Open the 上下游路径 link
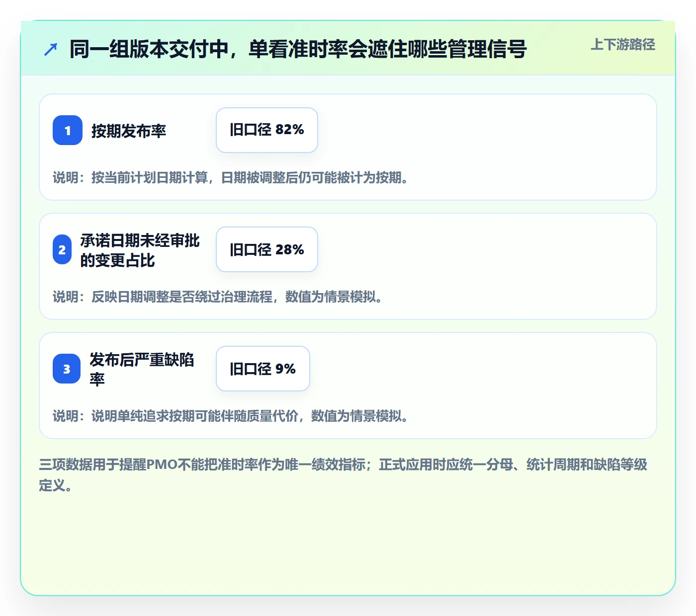696x616 pixels. (x=623, y=45)
